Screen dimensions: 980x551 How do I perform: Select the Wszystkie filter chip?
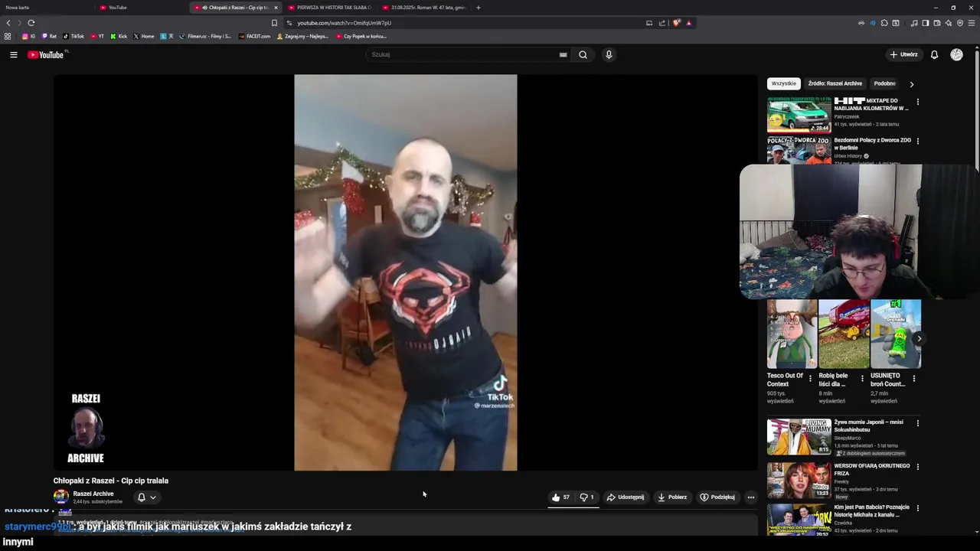(783, 83)
